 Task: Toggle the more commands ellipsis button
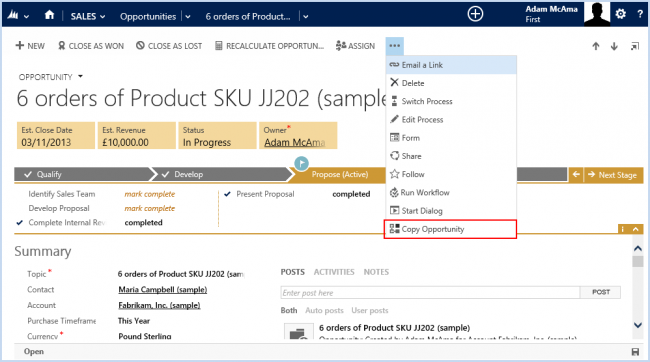point(395,46)
